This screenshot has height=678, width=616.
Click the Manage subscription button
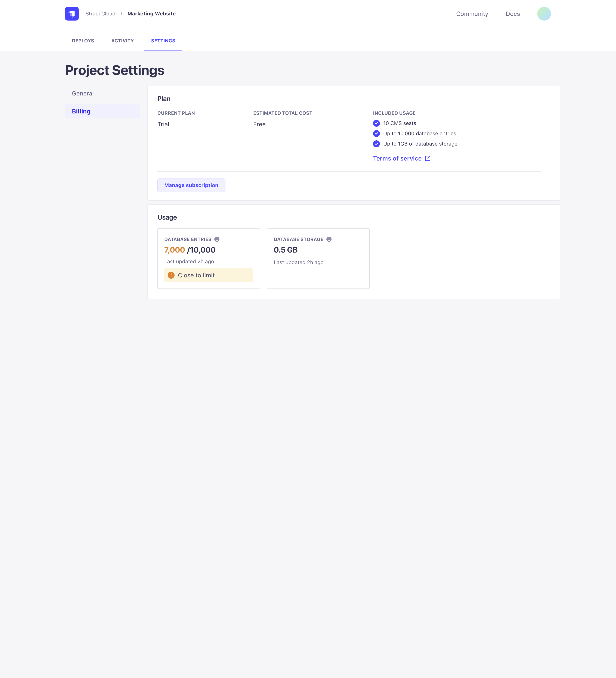pos(191,185)
